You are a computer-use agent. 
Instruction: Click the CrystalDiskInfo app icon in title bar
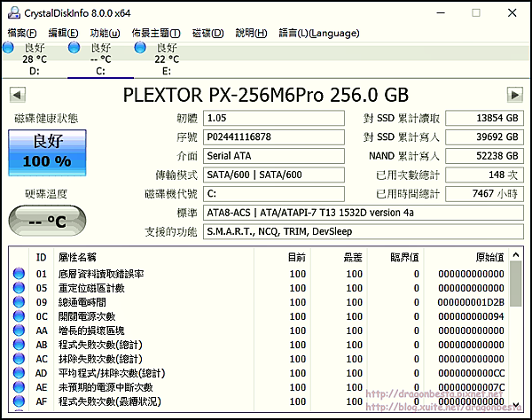coord(14,13)
